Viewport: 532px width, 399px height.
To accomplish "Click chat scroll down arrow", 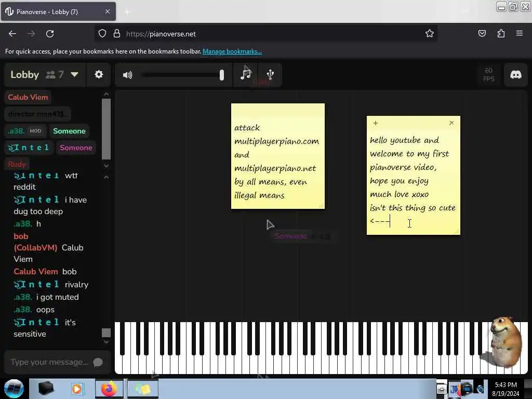I will point(106,342).
